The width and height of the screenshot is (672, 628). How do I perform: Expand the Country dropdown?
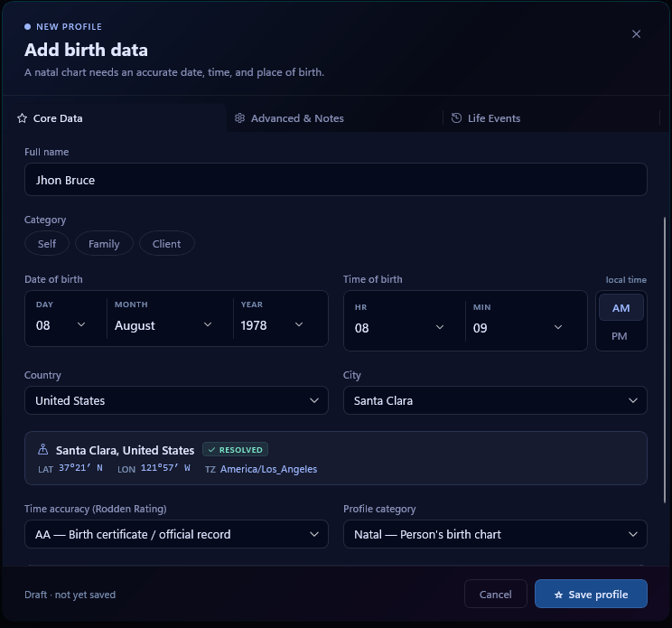176,400
